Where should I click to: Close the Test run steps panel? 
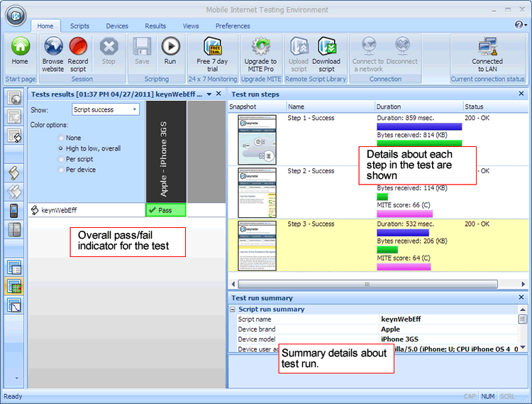coord(521,94)
